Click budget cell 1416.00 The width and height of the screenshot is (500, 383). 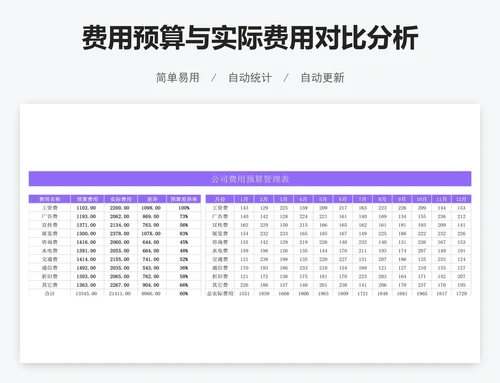[x=86, y=242]
